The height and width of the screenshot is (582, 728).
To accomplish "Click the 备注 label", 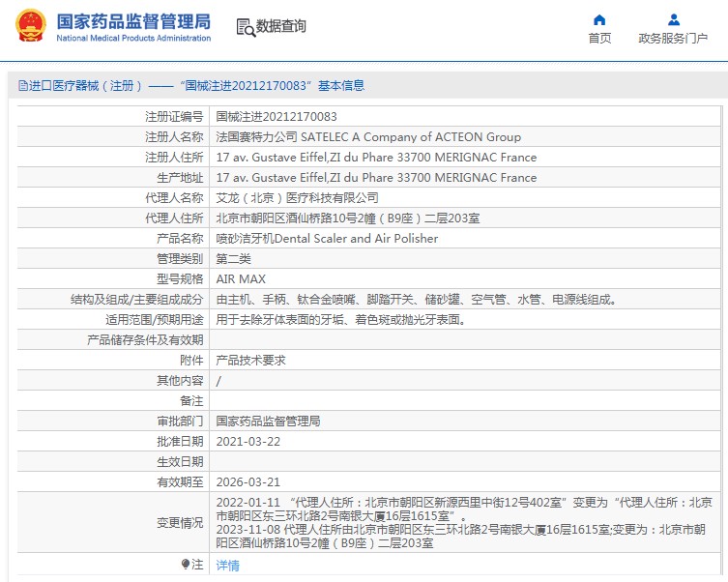I will (191, 400).
